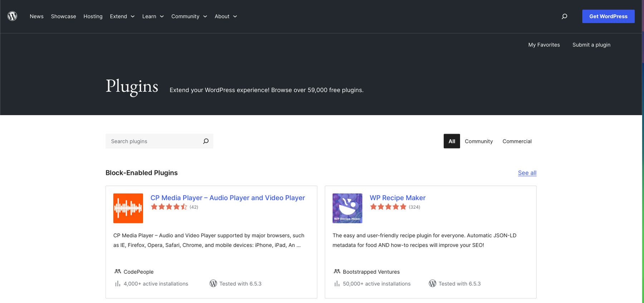Open the Hosting menu item
This screenshot has height=303, width=644.
[93, 16]
